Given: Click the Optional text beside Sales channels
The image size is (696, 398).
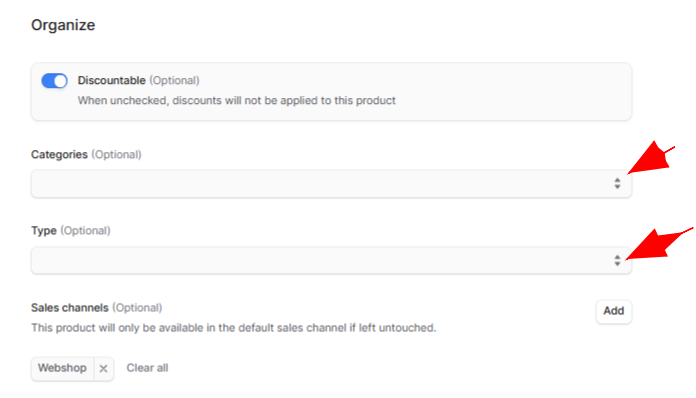Looking at the screenshot, I should tap(137, 308).
